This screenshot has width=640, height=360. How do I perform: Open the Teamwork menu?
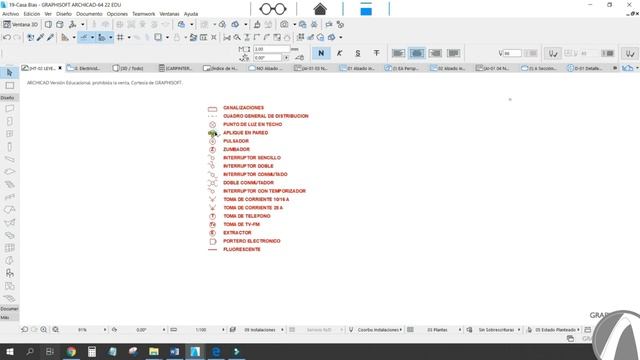[x=144, y=14]
